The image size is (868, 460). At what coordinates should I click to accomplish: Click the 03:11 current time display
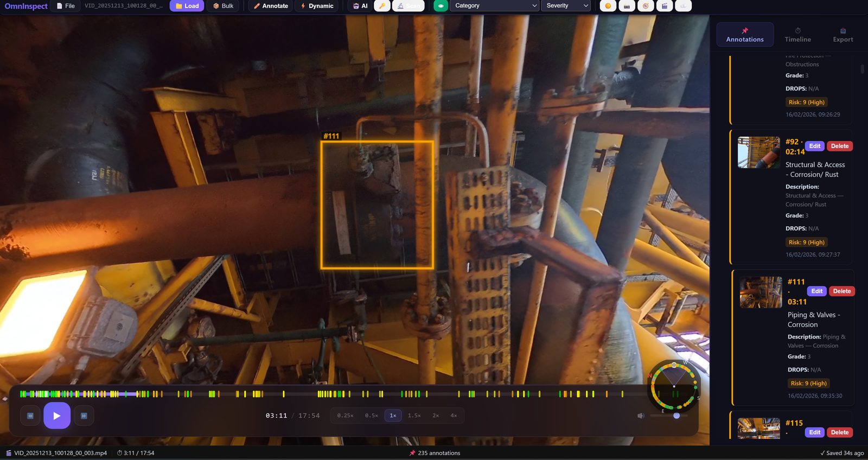276,416
